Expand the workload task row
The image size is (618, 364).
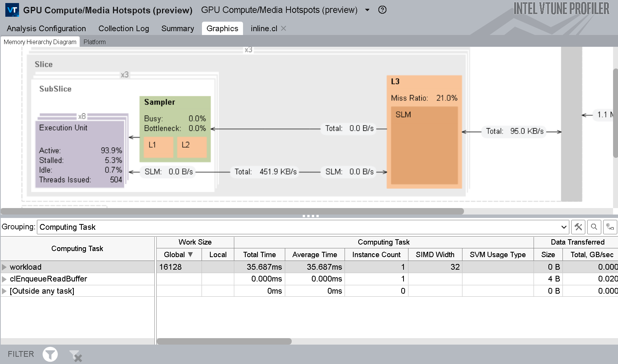coord(5,267)
